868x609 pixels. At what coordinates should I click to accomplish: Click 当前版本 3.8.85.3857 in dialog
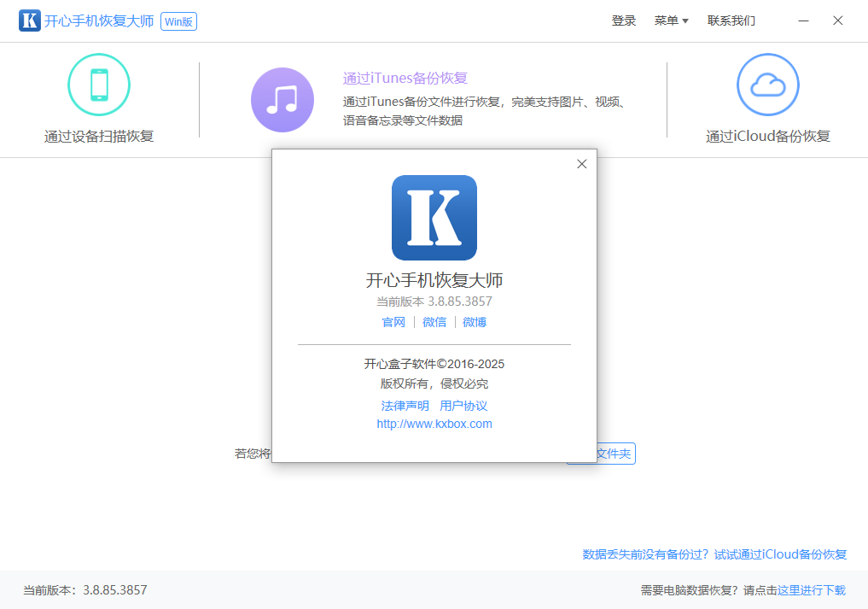pos(434,302)
